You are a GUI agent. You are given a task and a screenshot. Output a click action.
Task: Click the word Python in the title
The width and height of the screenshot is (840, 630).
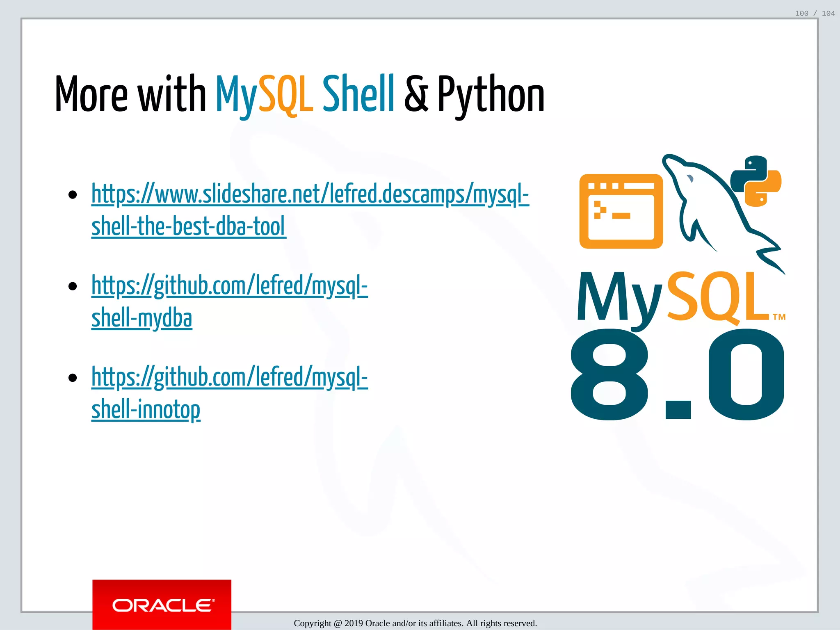tap(491, 94)
